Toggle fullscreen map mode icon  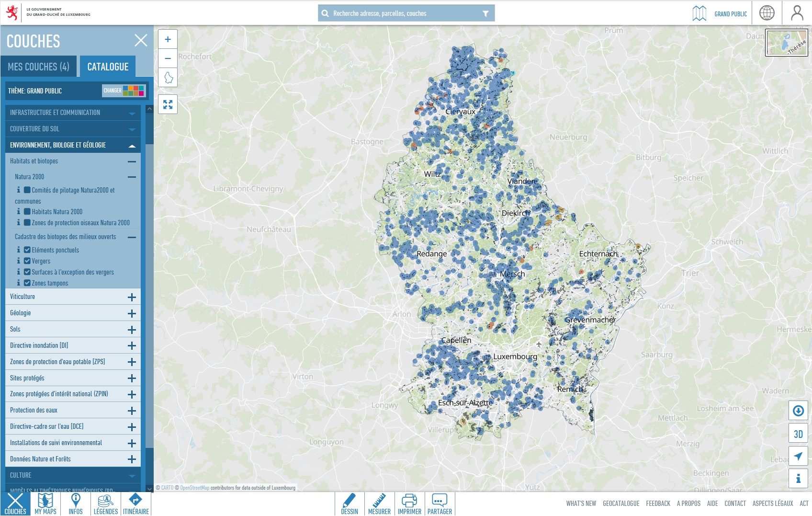[x=168, y=104]
